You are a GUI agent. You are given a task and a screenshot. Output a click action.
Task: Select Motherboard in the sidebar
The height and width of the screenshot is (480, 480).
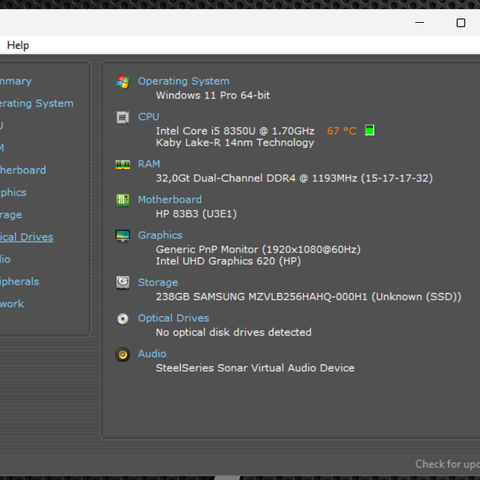click(x=23, y=170)
